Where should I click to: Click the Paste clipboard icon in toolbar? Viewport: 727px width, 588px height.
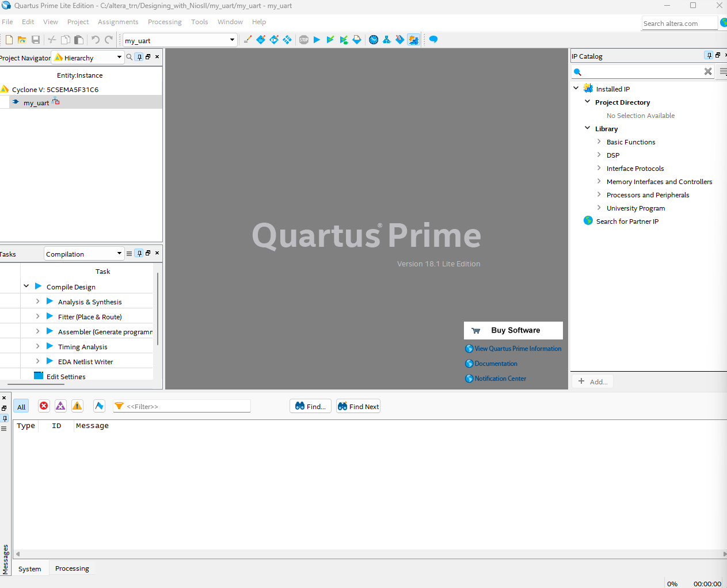pos(79,40)
